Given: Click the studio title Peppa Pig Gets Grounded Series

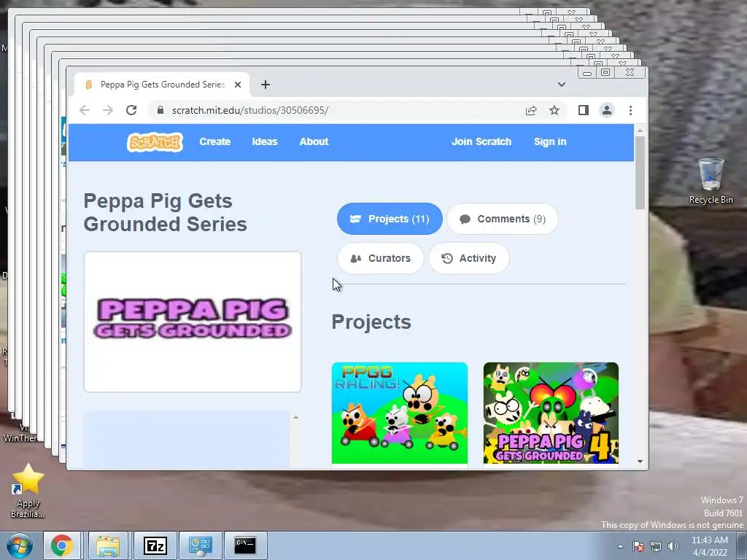Looking at the screenshot, I should tap(166, 212).
